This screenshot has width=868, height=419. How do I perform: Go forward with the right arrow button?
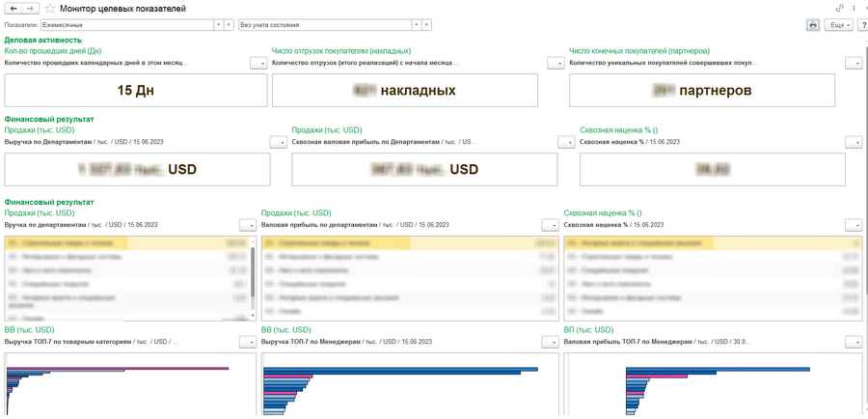31,9
